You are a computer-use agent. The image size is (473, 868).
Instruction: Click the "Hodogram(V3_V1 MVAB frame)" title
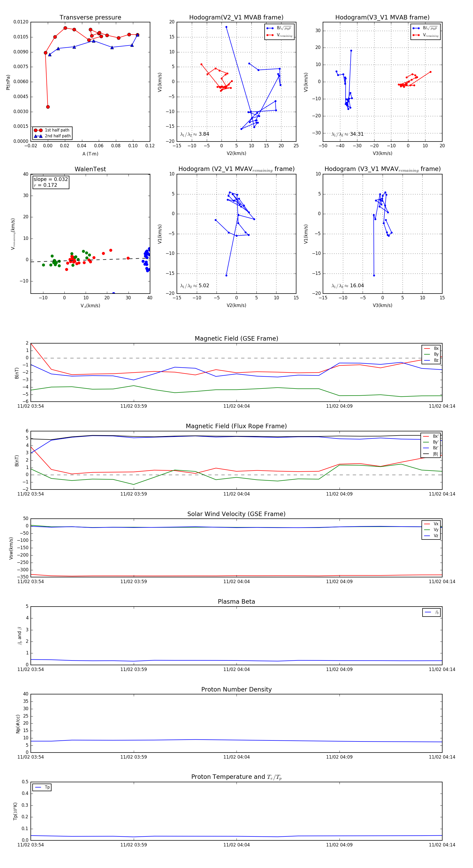(x=382, y=18)
